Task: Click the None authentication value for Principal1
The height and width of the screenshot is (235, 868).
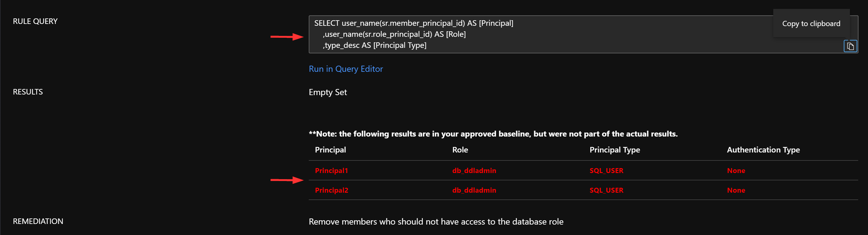Action: point(736,171)
